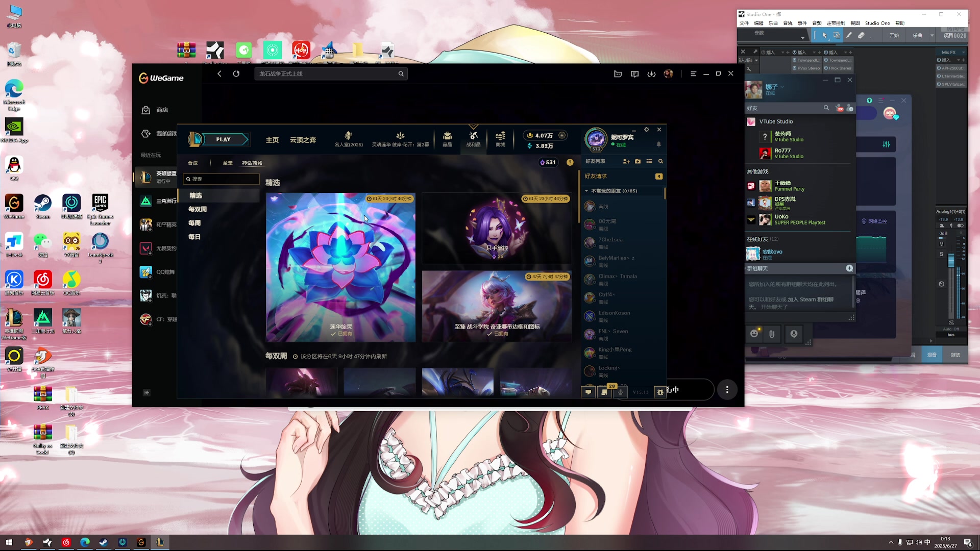Open WeGame's download manager icon
This screenshot has height=551, width=980.
pos(651,74)
